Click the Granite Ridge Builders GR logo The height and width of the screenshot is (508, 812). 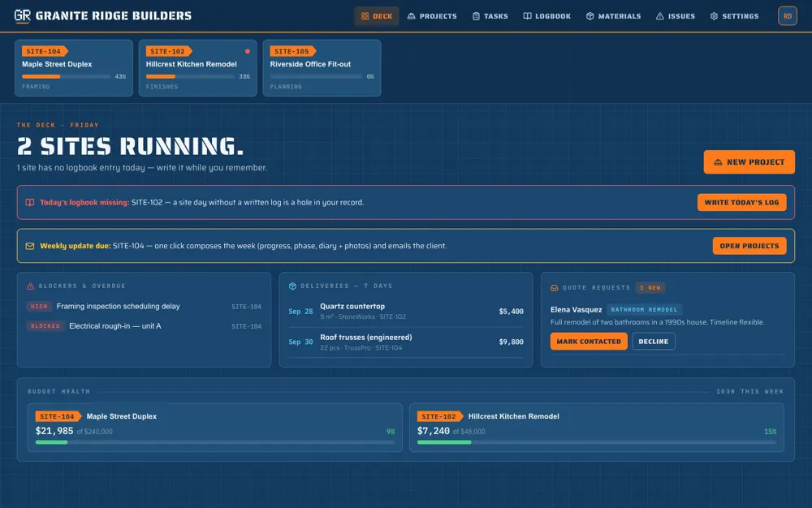click(22, 16)
